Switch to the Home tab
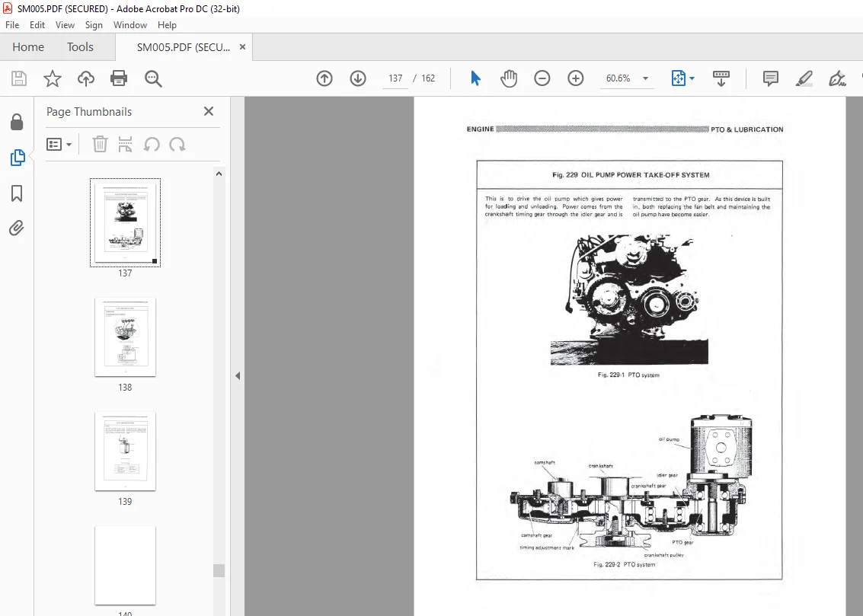 click(x=28, y=46)
